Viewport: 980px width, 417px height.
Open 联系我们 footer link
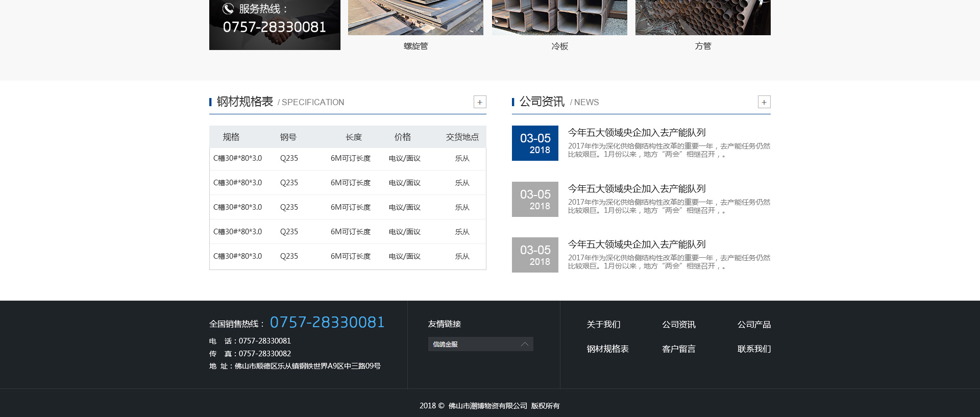[753, 349]
